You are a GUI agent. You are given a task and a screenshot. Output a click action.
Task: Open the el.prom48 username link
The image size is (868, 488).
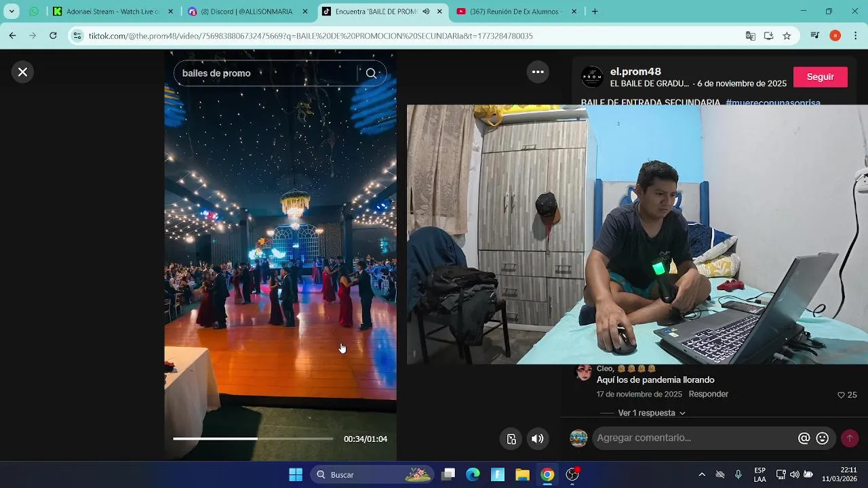tap(635, 72)
